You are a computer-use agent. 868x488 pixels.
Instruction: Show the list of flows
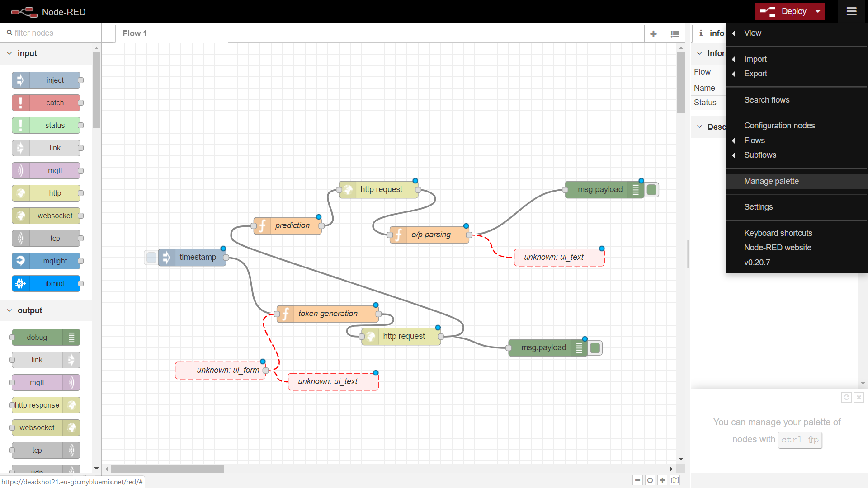point(675,34)
